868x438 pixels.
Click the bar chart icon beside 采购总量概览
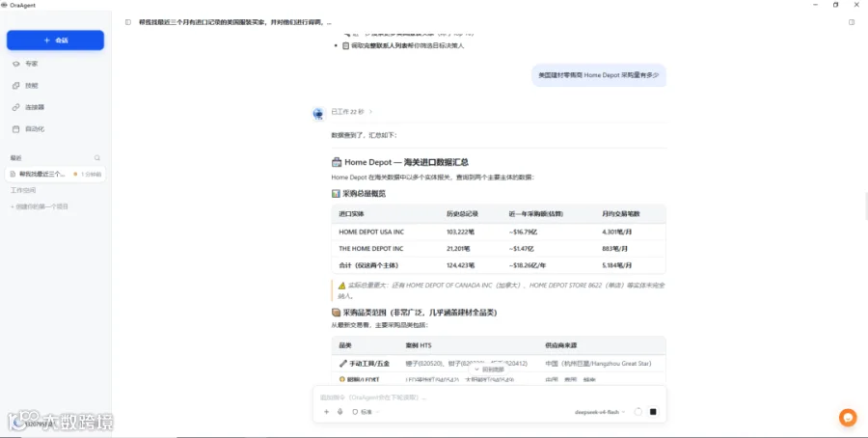(x=336, y=194)
